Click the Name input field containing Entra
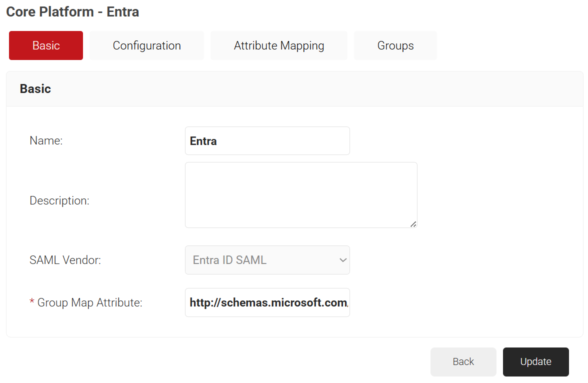The width and height of the screenshot is (588, 383). [x=267, y=140]
